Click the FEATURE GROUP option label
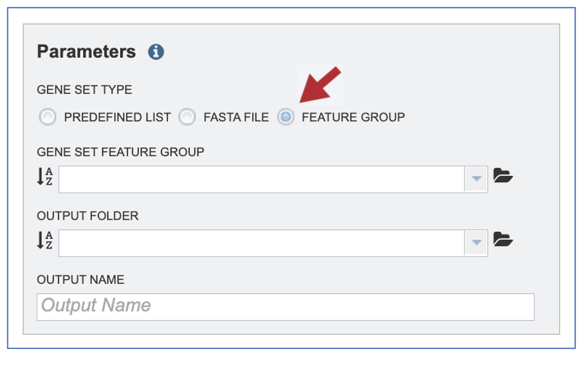This screenshot has width=588, height=365. [x=353, y=118]
